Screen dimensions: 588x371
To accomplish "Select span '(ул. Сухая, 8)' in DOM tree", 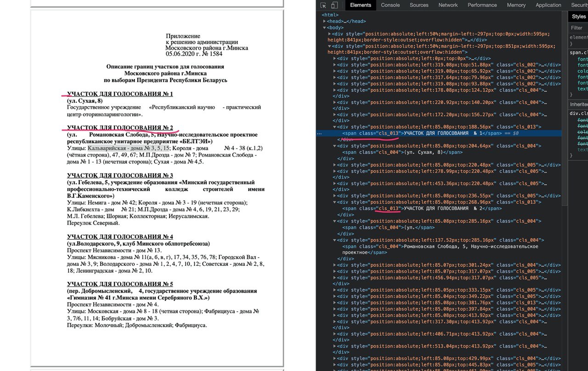I will point(402,152).
